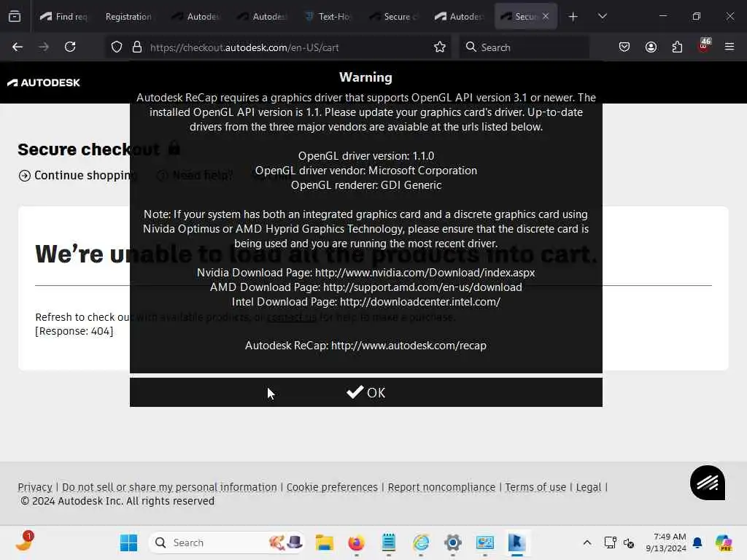747x560 pixels.
Task: Open the Control Panel taskbar icon
Action: tap(485, 542)
